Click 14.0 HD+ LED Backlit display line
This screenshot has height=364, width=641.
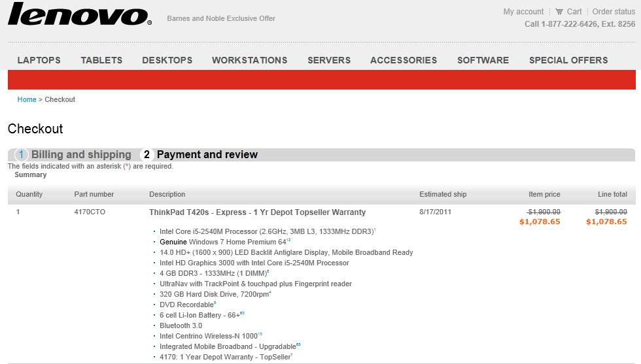click(x=286, y=252)
